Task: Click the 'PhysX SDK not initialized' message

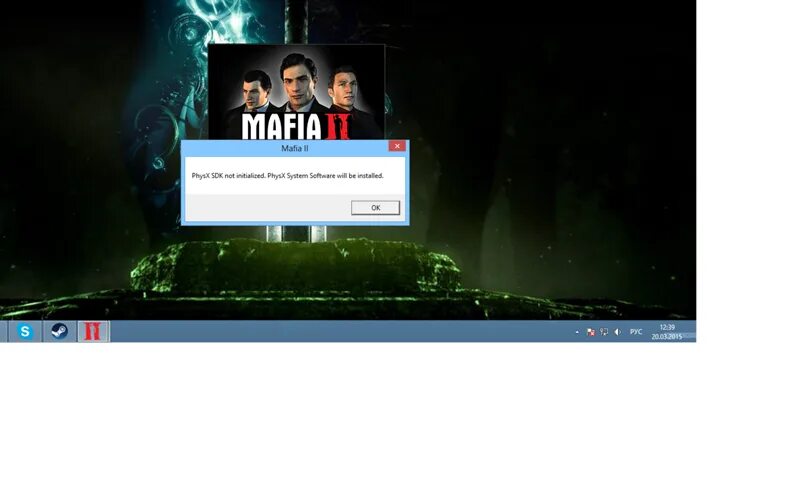Action: coord(287,176)
